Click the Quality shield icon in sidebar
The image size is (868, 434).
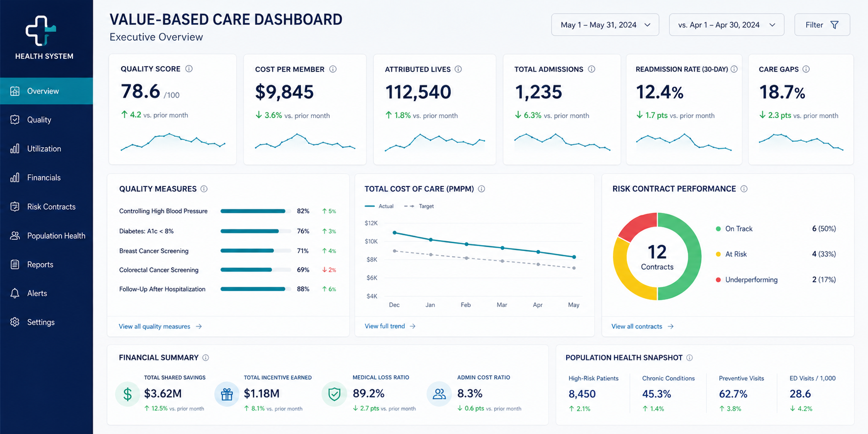(15, 120)
